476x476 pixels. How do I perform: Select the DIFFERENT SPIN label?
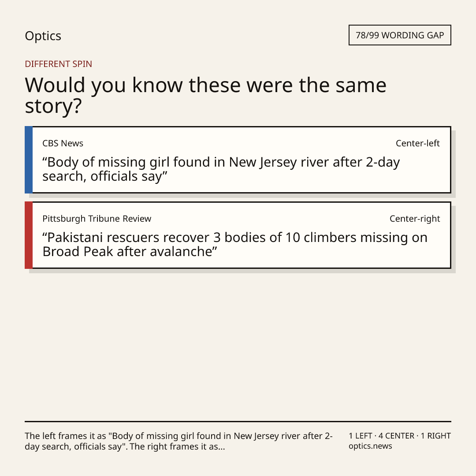click(x=58, y=64)
